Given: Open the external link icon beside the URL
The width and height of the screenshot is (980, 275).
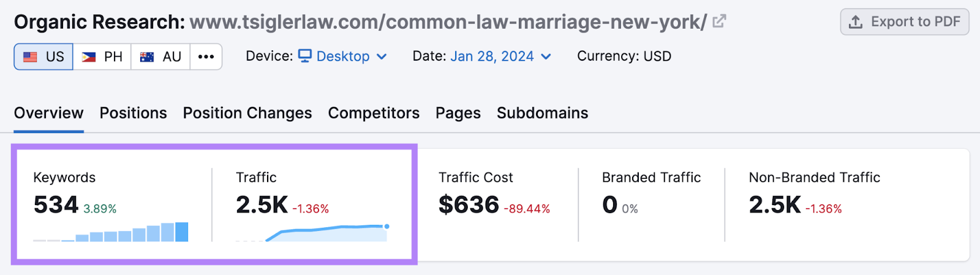Looking at the screenshot, I should [x=719, y=21].
